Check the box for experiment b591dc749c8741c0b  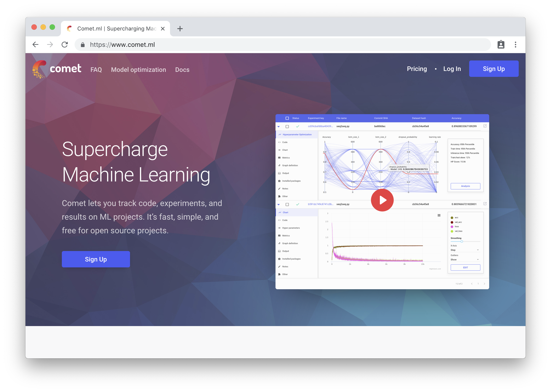click(x=287, y=204)
